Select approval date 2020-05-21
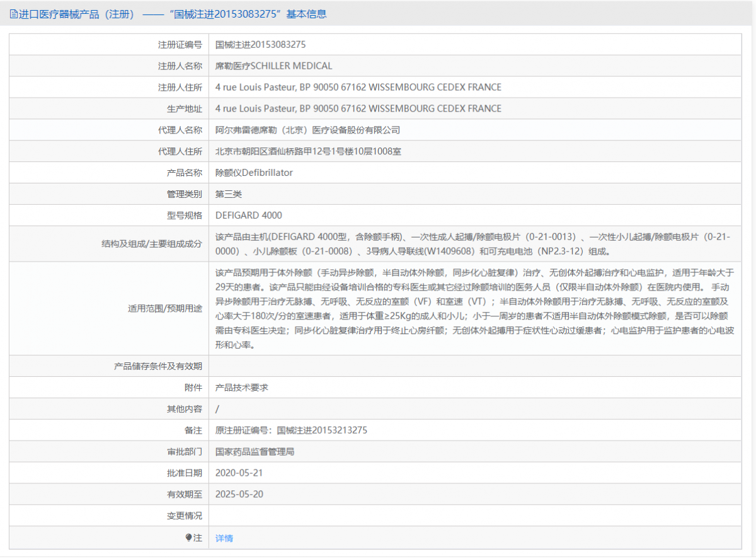The height and width of the screenshot is (559, 756). 239,473
